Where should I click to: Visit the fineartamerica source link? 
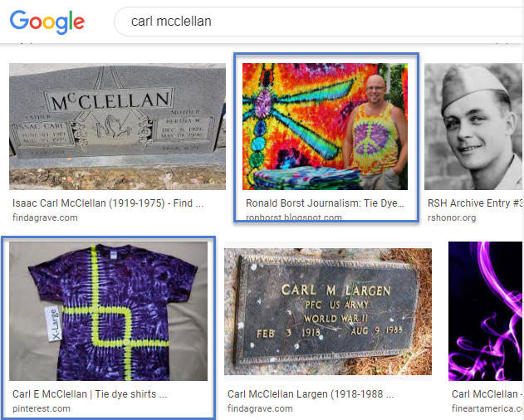[x=487, y=408]
